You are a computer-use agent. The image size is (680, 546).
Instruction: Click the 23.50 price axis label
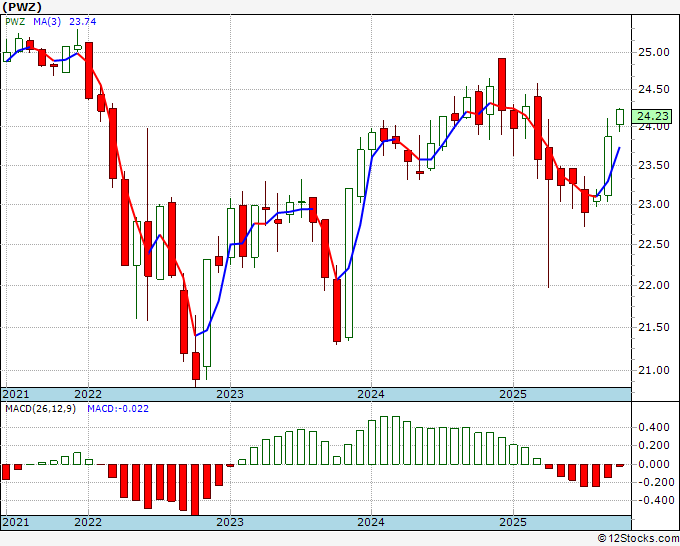click(x=654, y=166)
